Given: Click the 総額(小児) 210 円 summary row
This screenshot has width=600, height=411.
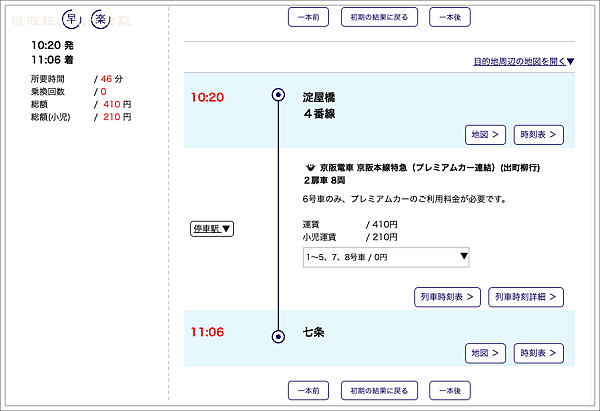Looking at the screenshot, I should click(x=81, y=117).
